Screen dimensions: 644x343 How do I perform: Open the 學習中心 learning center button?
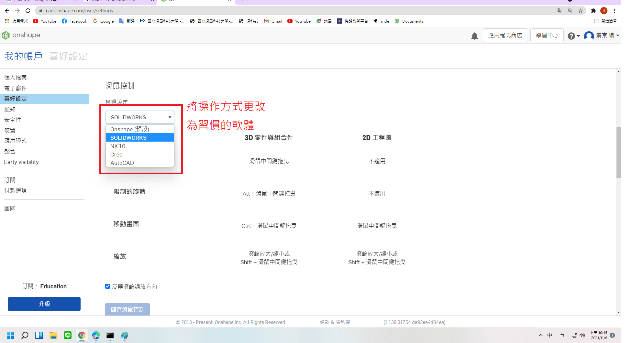click(547, 35)
